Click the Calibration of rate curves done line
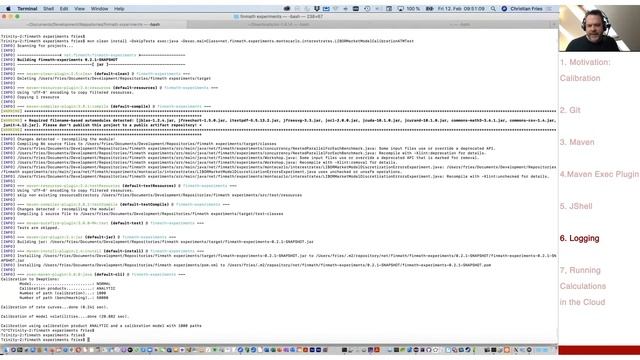The height and width of the screenshot is (360, 640). pyautogui.click(x=54, y=307)
